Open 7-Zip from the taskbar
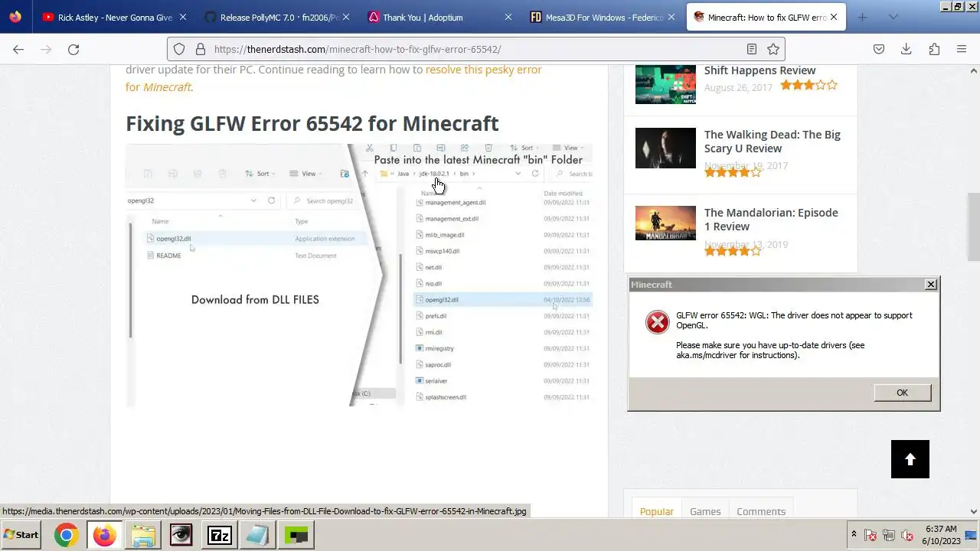The width and height of the screenshot is (980, 551). (x=219, y=535)
